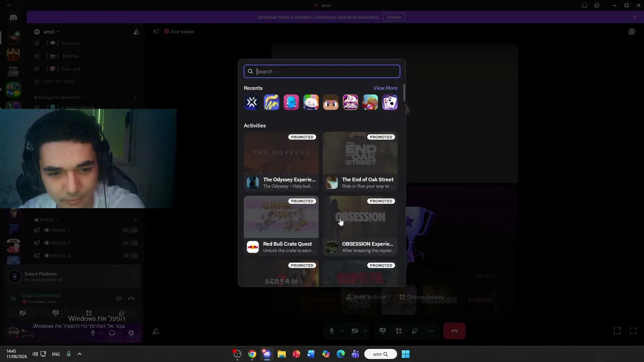
Task: Open output device arrow in user panel
Action: (120, 333)
